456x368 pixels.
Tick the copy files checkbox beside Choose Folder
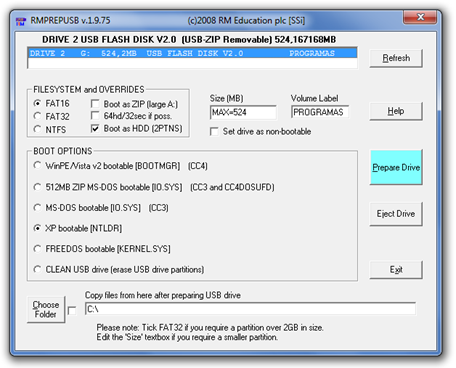[72, 311]
